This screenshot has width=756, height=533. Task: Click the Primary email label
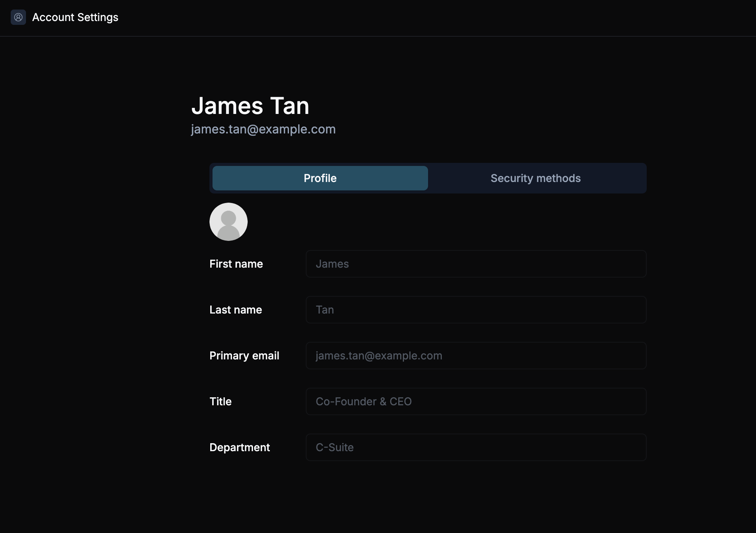point(244,355)
